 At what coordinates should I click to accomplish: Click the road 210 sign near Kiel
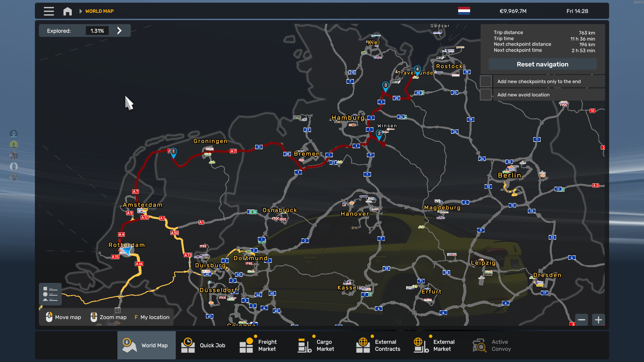tap(352, 72)
